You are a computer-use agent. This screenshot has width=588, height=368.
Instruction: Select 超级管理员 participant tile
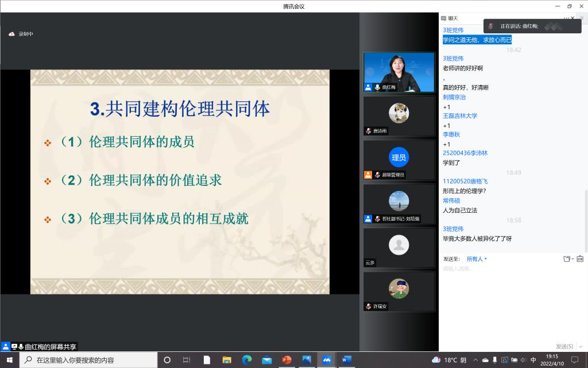point(399,159)
